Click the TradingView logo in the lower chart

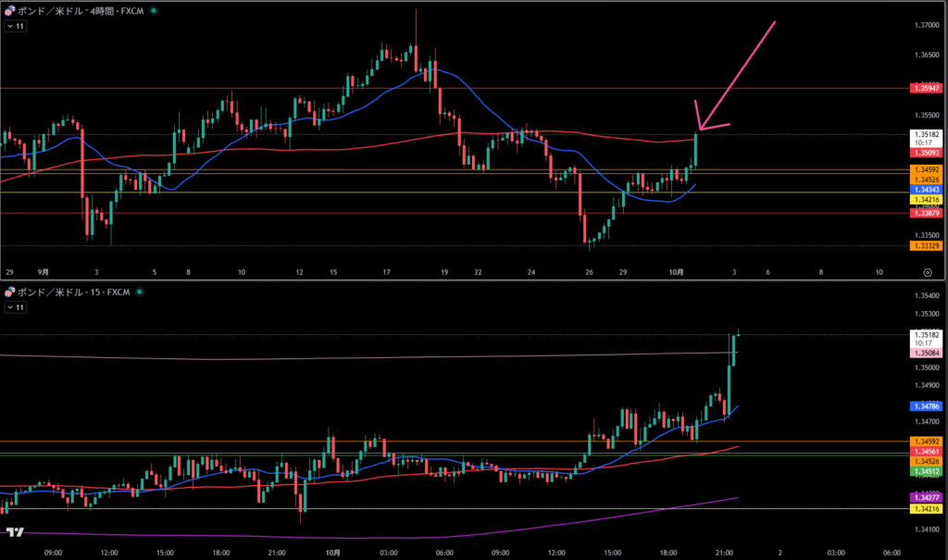(x=16, y=532)
